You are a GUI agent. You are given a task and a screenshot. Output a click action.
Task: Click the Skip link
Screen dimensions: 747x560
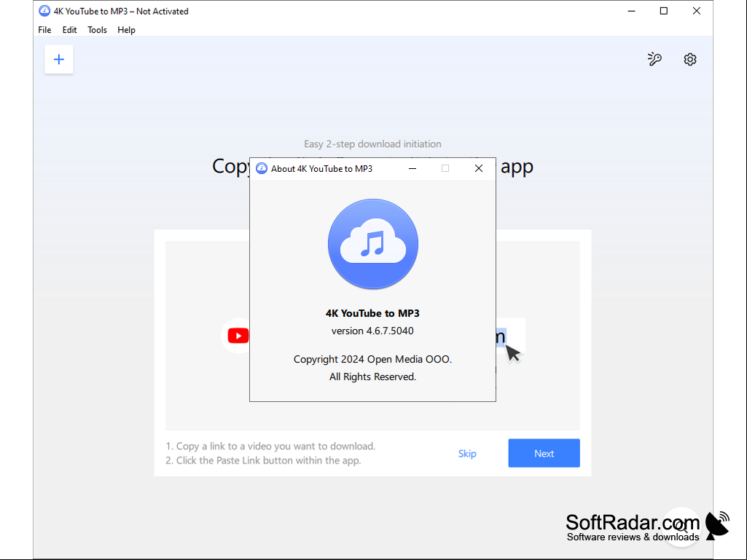[x=467, y=454]
